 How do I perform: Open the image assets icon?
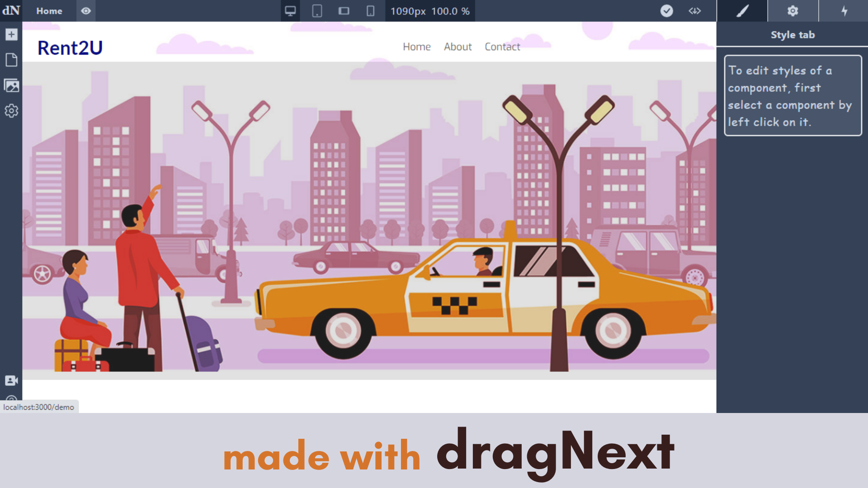click(11, 85)
